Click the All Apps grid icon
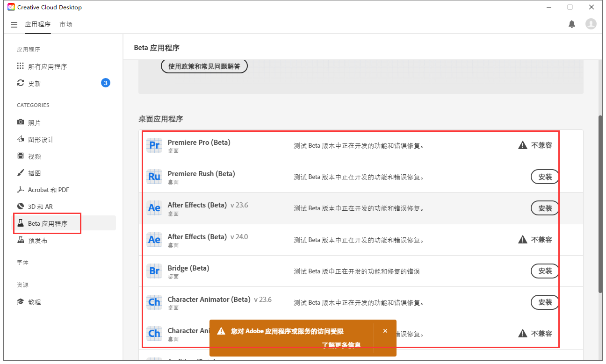 20,66
